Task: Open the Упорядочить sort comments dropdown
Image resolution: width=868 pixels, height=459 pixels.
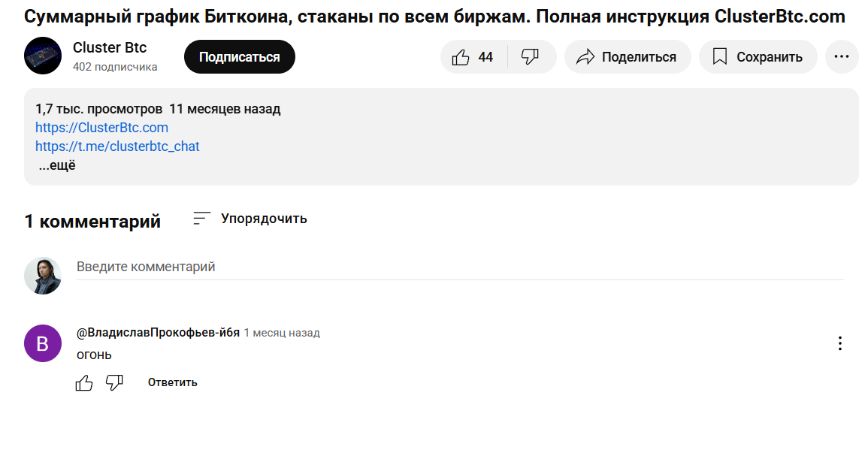Action: pos(264,219)
